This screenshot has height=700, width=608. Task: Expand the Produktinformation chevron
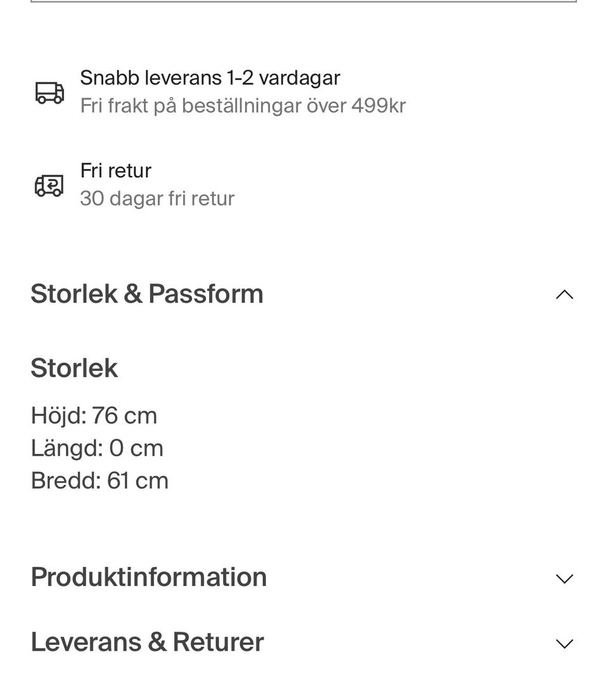[564, 578]
